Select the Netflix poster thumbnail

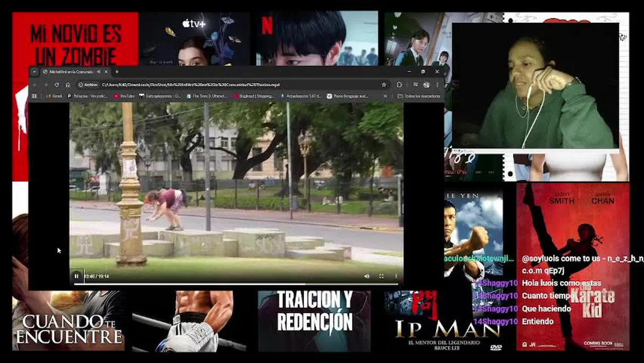[x=316, y=39]
